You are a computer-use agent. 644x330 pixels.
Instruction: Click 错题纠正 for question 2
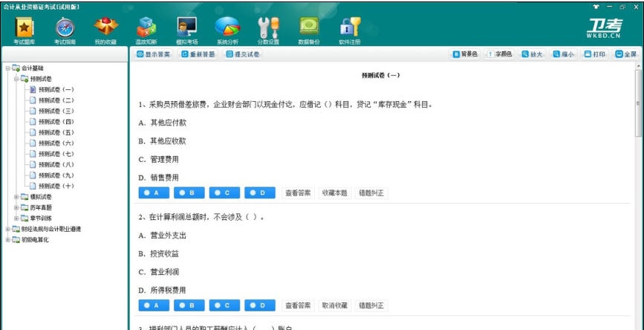(x=371, y=305)
